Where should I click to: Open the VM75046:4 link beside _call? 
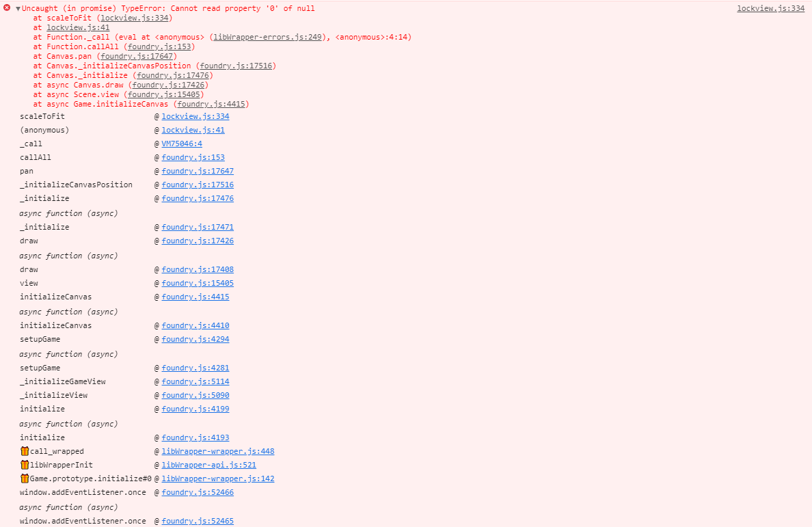(181, 144)
